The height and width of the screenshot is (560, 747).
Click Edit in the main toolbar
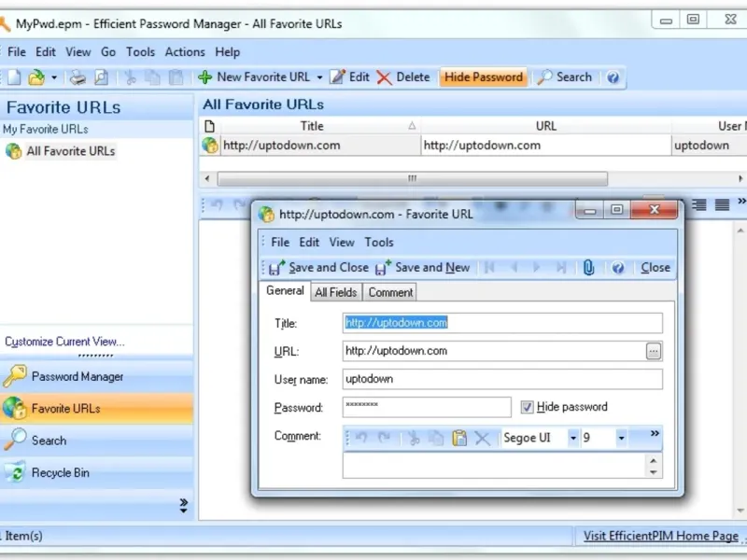[349, 77]
